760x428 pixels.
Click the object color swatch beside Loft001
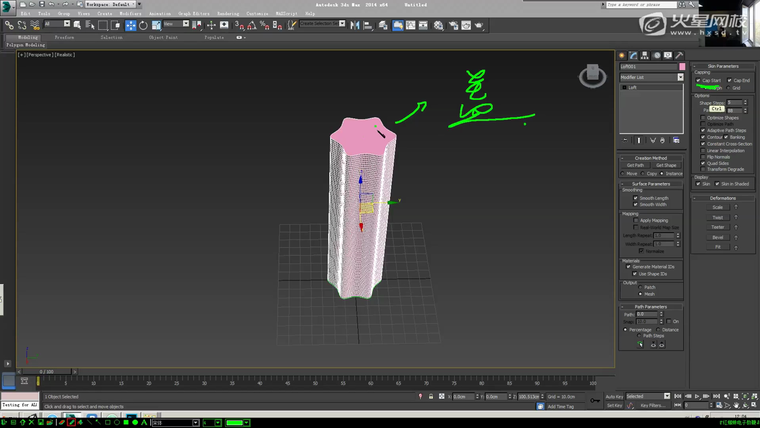coord(680,66)
